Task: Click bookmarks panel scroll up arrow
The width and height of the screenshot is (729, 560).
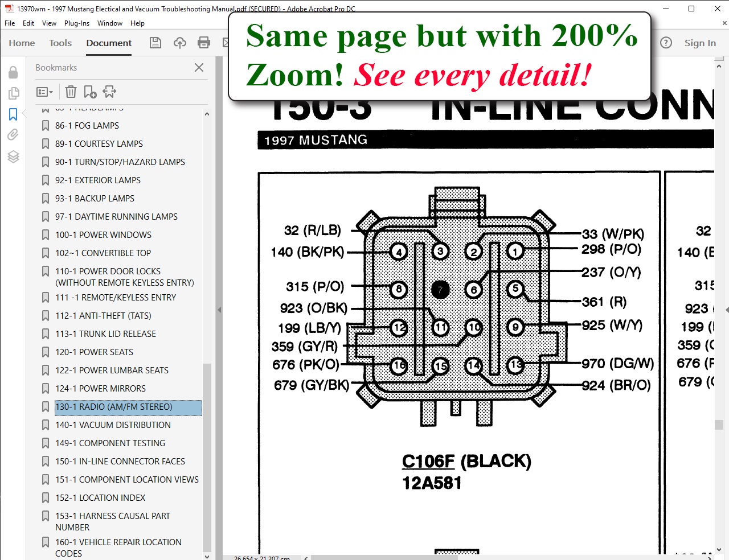Action: click(x=207, y=114)
